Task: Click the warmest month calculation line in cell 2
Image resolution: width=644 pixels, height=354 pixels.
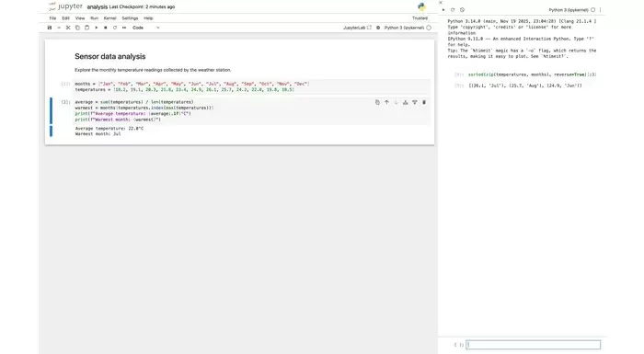Action: [144, 108]
